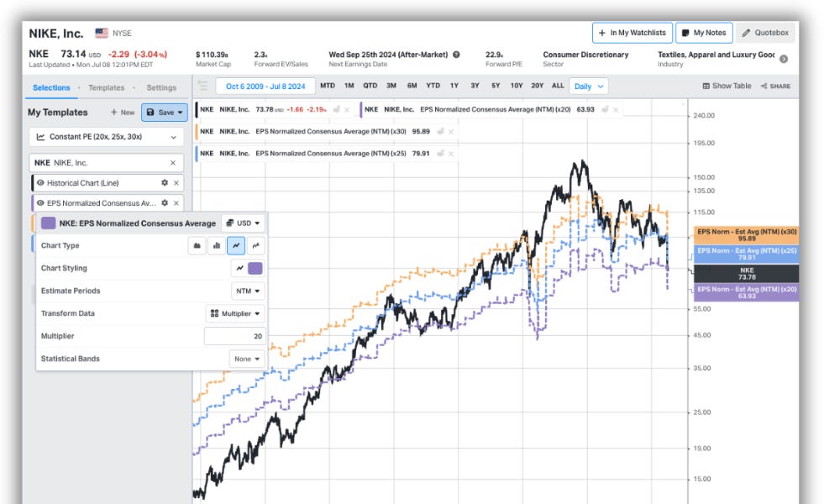This screenshot has width=824, height=504.
Task: Expand Constant PE (20x, 25x, 30x) template dropdown
Action: [106, 137]
